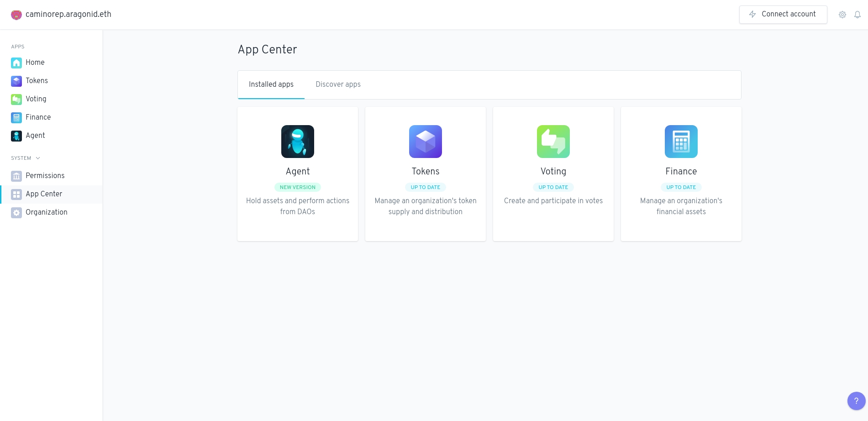Open Permissions in the System section
This screenshot has width=868, height=421.
(45, 176)
